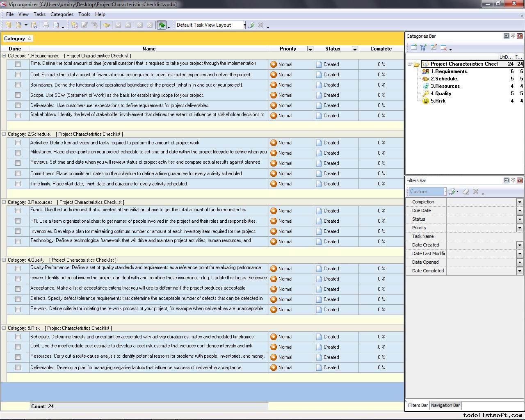Pin the Categories Bar panel
Image resolution: width=525 pixels, height=420 pixels.
(513, 36)
